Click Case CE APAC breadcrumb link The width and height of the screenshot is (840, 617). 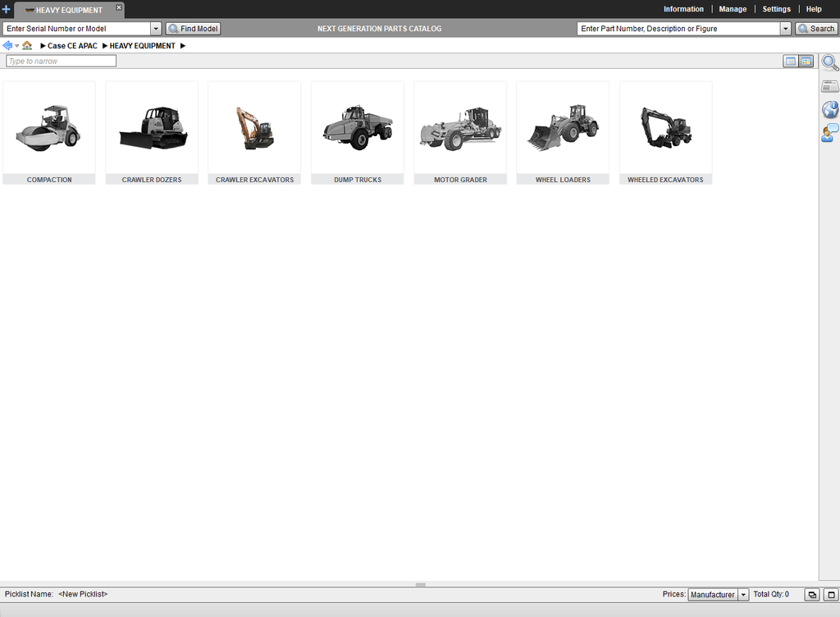coord(72,46)
